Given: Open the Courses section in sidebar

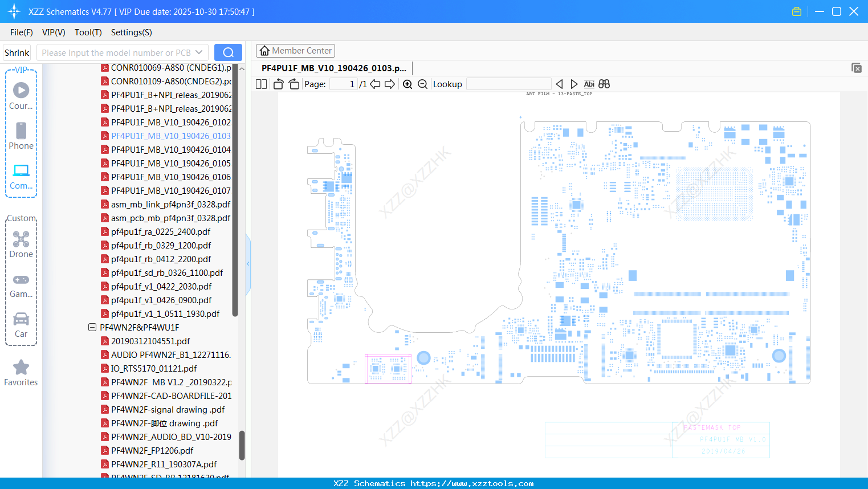Looking at the screenshot, I should 21,96.
